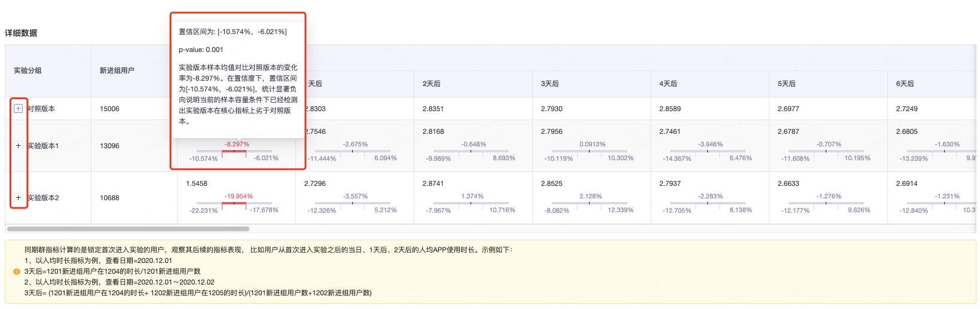Screen dimensions: 980x309
Task: Click 实验版本2 confidence bar showing -1.276%
Action: [826, 203]
